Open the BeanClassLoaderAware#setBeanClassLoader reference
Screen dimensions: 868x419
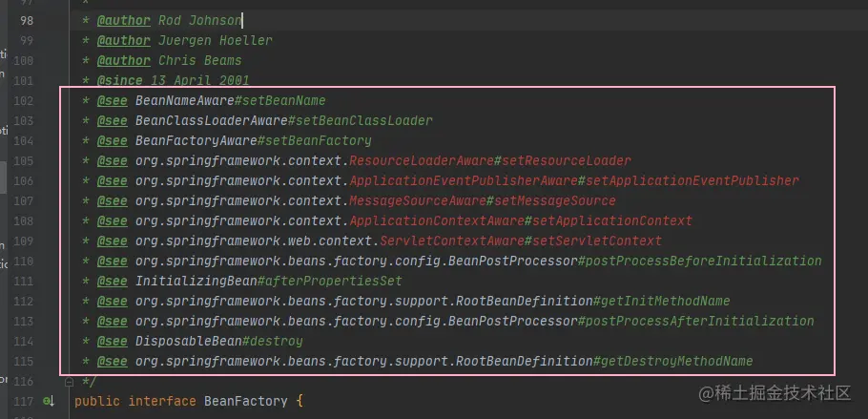284,121
